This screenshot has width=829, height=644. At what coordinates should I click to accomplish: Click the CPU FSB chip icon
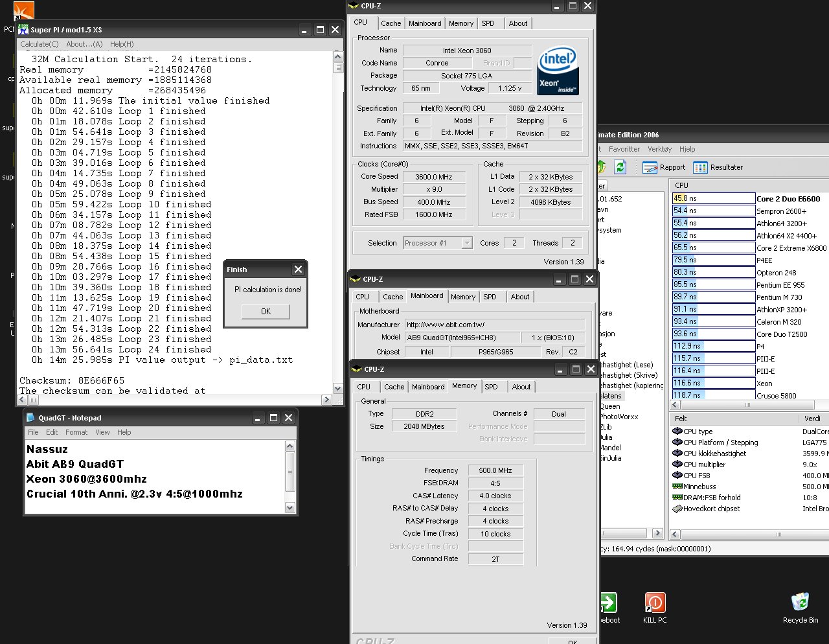click(x=677, y=476)
